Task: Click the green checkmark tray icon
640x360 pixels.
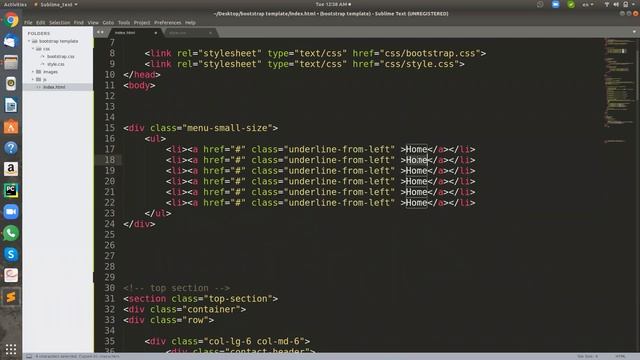Action: point(571,4)
